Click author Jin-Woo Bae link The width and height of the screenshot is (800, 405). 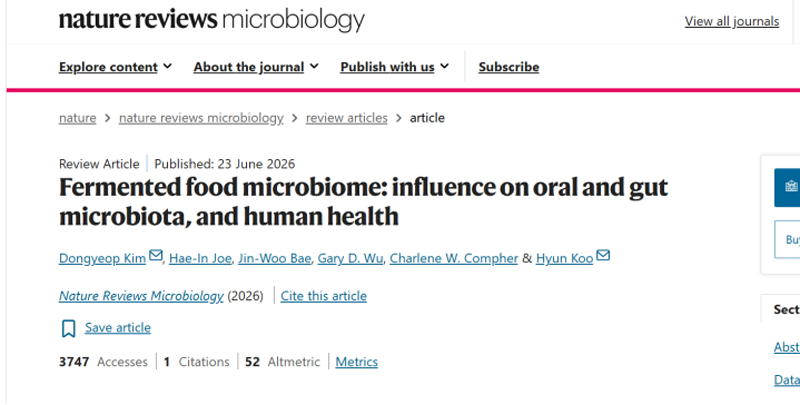tap(274, 259)
